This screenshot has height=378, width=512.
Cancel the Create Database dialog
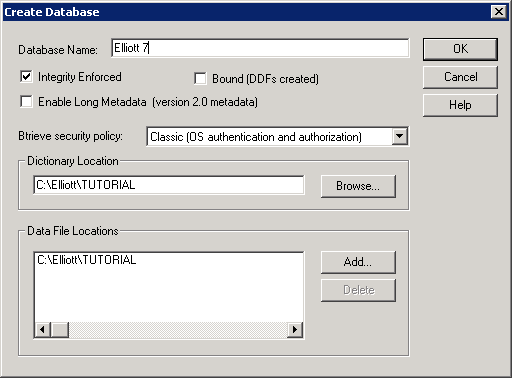[460, 77]
